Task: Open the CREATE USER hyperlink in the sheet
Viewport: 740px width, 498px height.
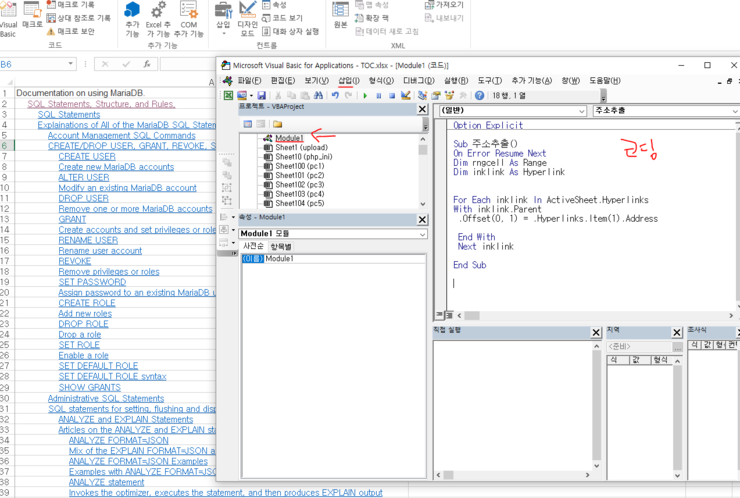Action: [87, 156]
